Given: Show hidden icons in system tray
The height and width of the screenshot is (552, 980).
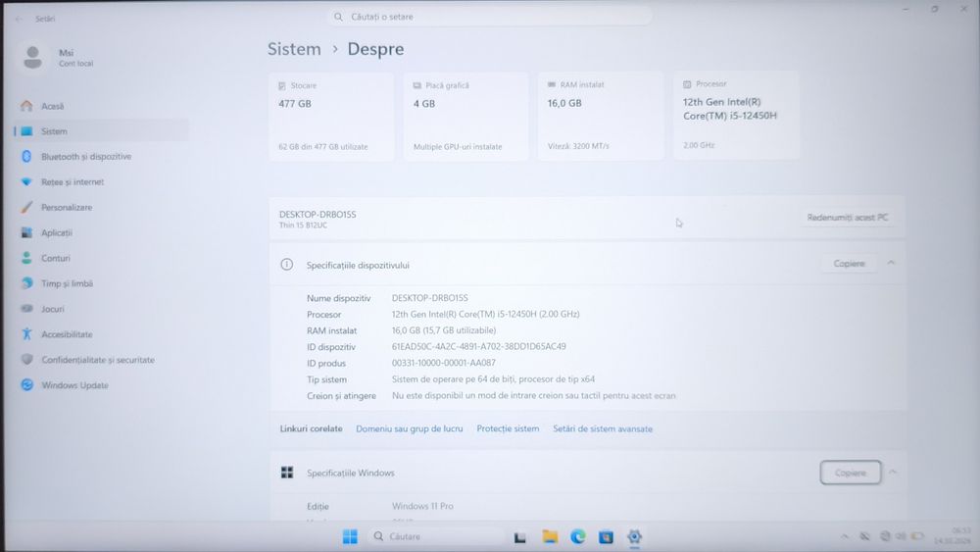Looking at the screenshot, I should (x=845, y=536).
